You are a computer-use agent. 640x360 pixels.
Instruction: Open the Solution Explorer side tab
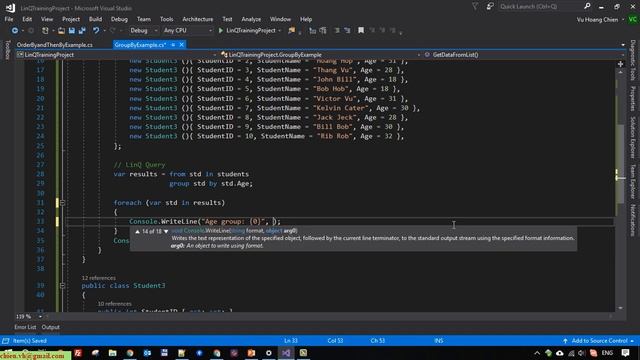(x=632, y=138)
